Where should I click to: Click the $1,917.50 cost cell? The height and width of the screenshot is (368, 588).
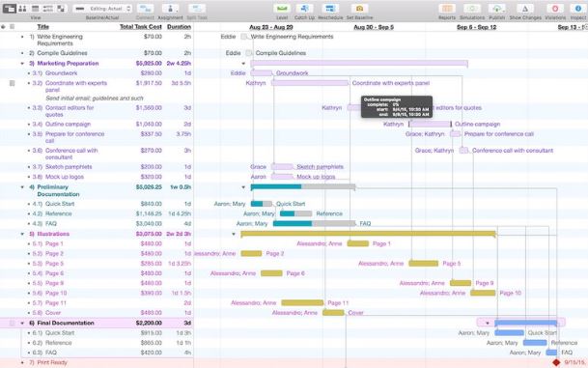[x=149, y=83]
